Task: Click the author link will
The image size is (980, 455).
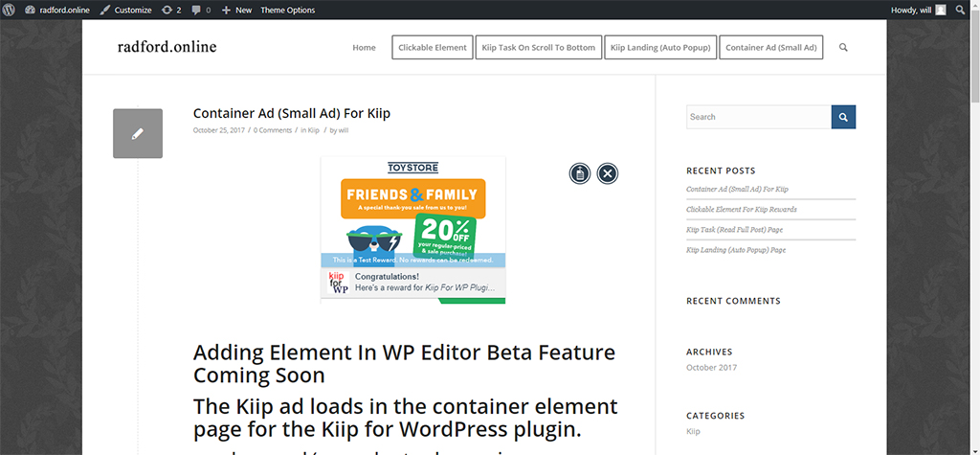Action: pyautogui.click(x=344, y=130)
